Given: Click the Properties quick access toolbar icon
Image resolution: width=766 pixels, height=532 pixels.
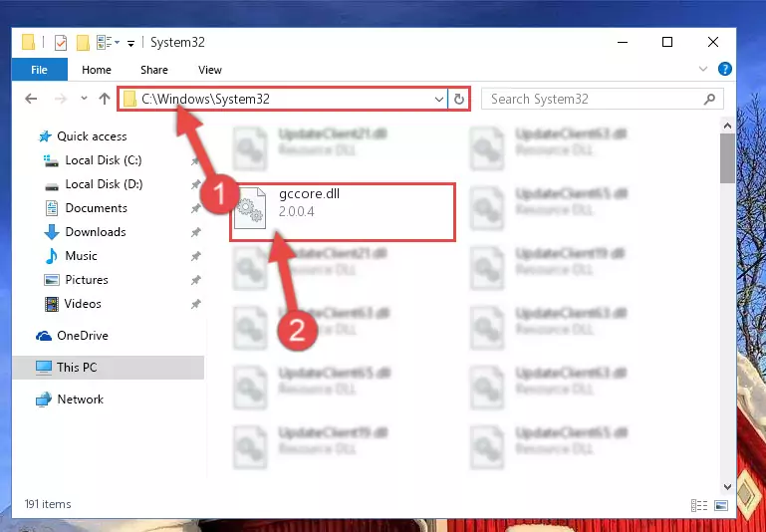Looking at the screenshot, I should pos(60,43).
